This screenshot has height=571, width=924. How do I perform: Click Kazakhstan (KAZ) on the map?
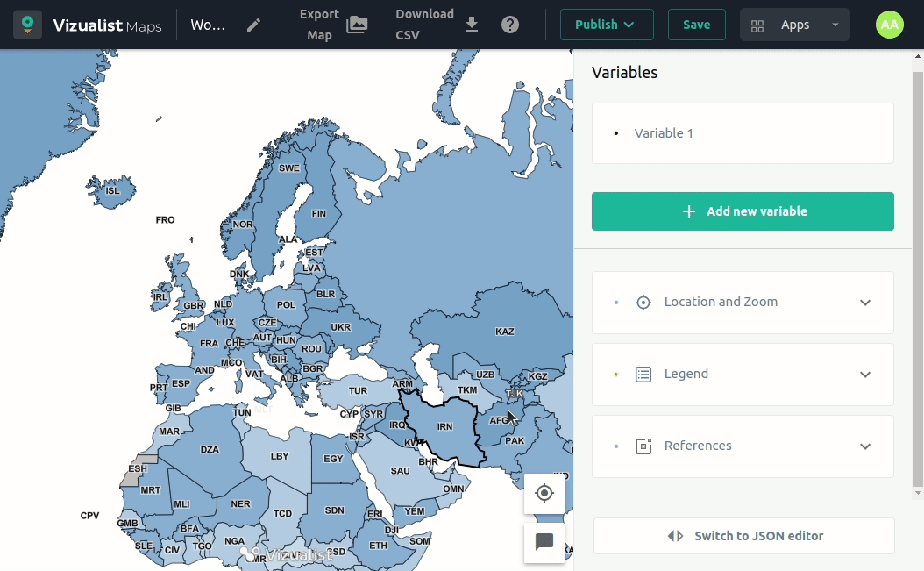(504, 332)
